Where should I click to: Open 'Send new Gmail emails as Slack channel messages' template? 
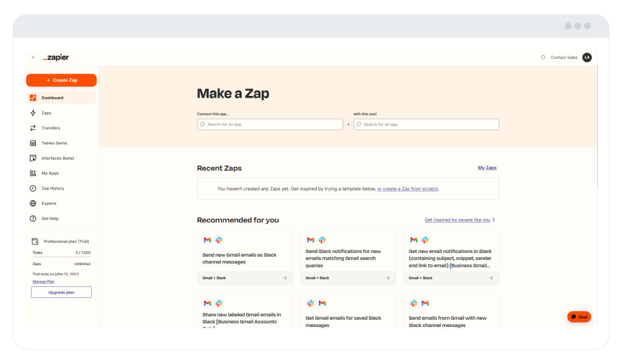tap(245, 257)
